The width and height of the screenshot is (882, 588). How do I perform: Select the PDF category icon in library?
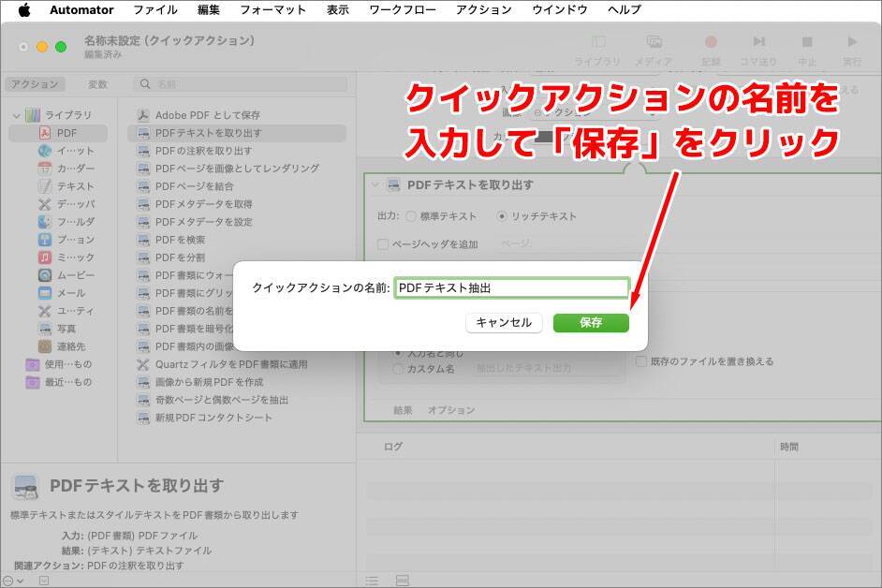point(45,133)
